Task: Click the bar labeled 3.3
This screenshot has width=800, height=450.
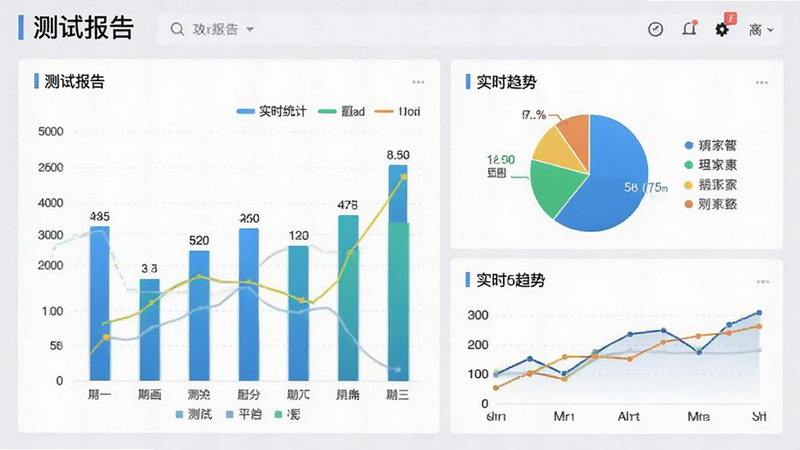Action: [x=149, y=330]
